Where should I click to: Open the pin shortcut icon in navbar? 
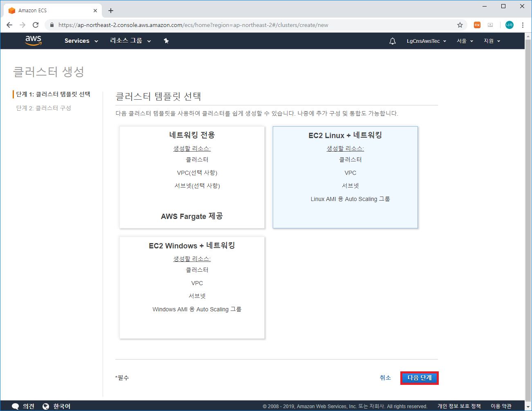pyautogui.click(x=166, y=41)
